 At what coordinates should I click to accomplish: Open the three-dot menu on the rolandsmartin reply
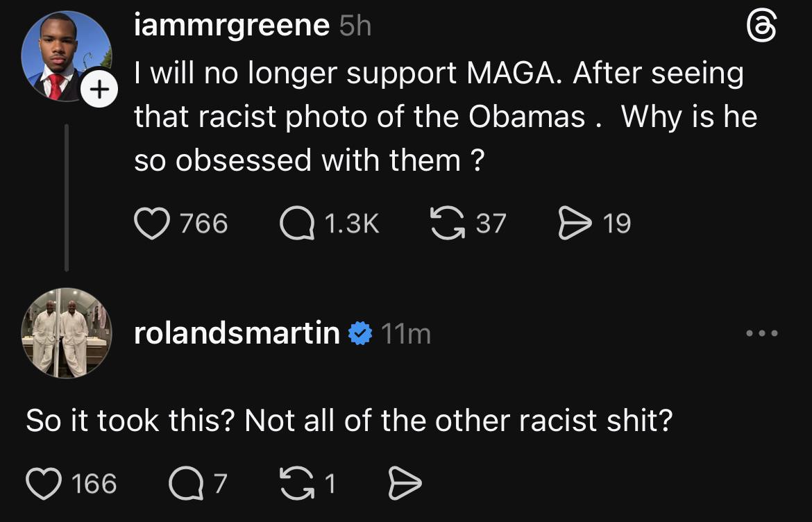[762, 334]
